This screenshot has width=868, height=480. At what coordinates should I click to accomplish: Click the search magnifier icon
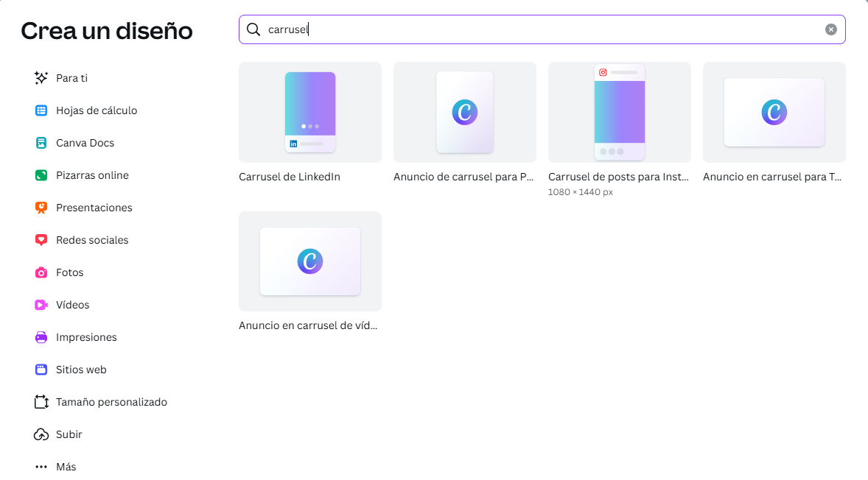coord(253,29)
